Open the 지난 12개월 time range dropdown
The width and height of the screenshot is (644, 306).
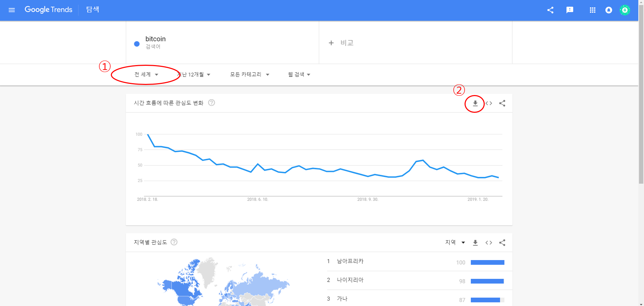click(x=194, y=74)
